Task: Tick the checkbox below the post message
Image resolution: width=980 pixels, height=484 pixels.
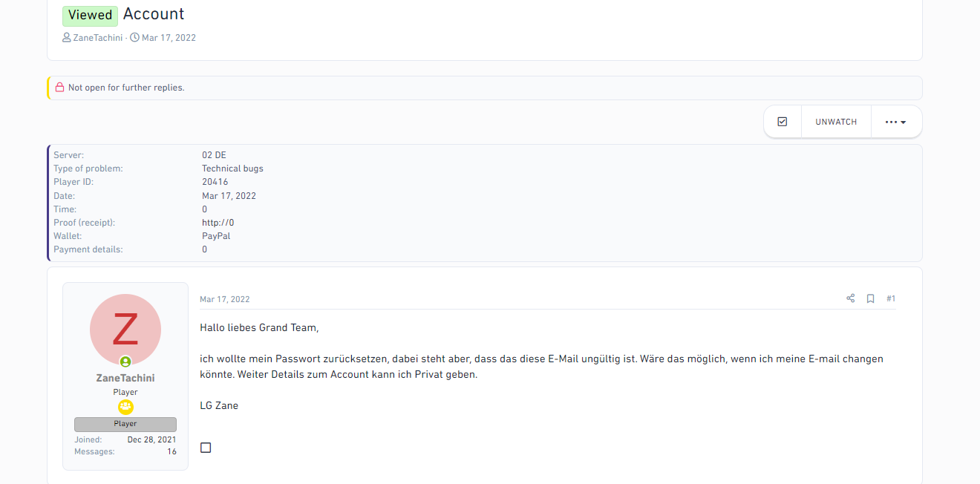Action: pos(206,448)
